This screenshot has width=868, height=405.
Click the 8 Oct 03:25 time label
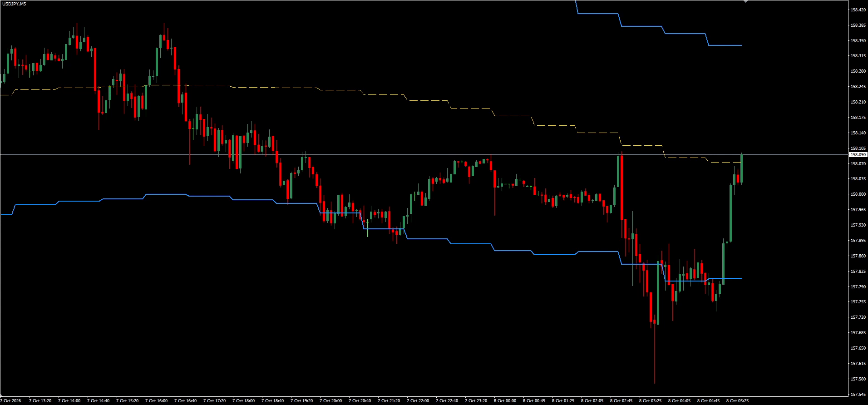pos(650,401)
